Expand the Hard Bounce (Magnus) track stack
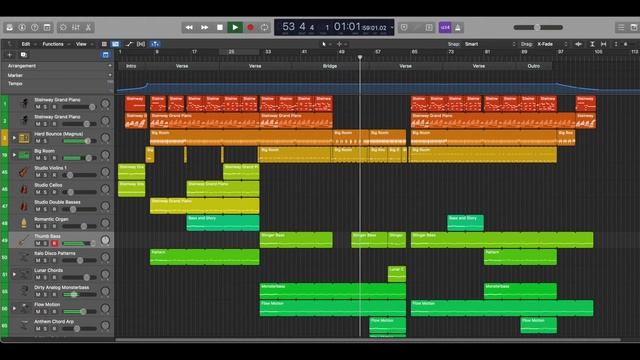The height and width of the screenshot is (360, 640). pos(14,138)
